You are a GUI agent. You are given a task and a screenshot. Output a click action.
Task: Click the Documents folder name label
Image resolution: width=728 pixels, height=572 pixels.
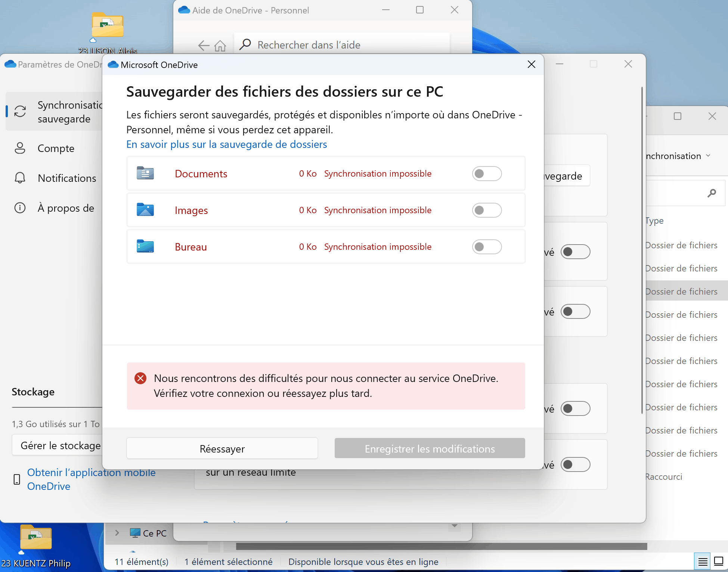click(201, 174)
